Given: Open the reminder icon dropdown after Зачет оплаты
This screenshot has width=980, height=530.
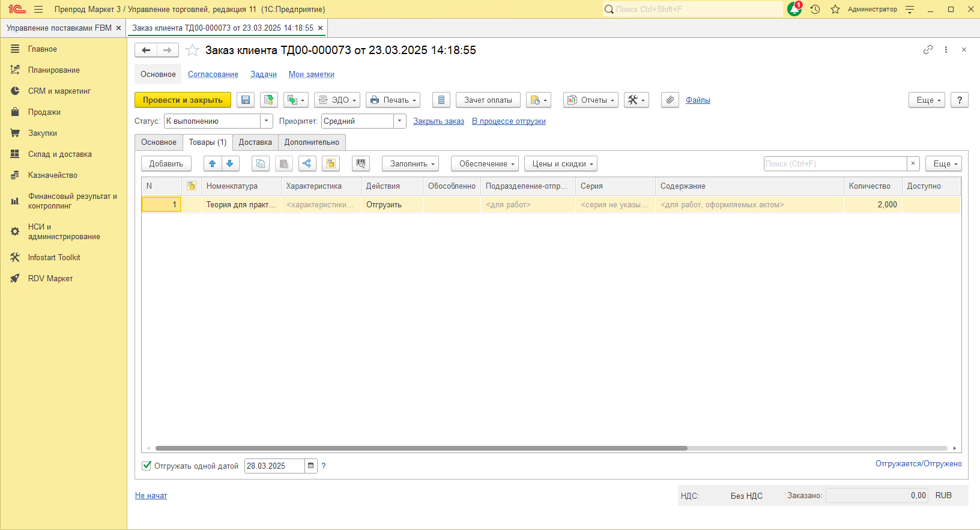Looking at the screenshot, I should [x=539, y=100].
